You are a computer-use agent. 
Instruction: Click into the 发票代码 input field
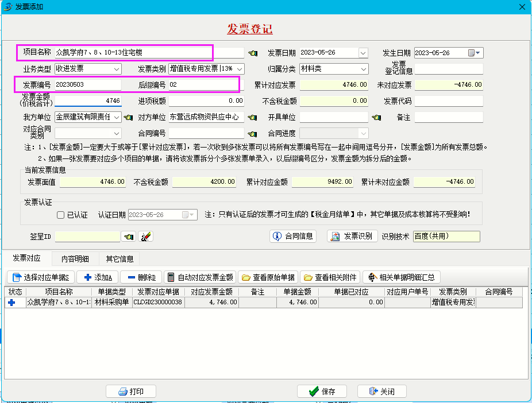click(449, 102)
